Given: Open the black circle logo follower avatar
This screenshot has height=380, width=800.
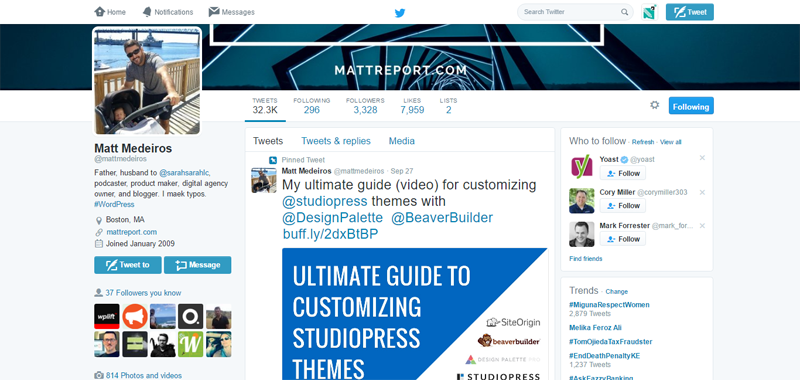Looking at the screenshot, I should click(191, 316).
